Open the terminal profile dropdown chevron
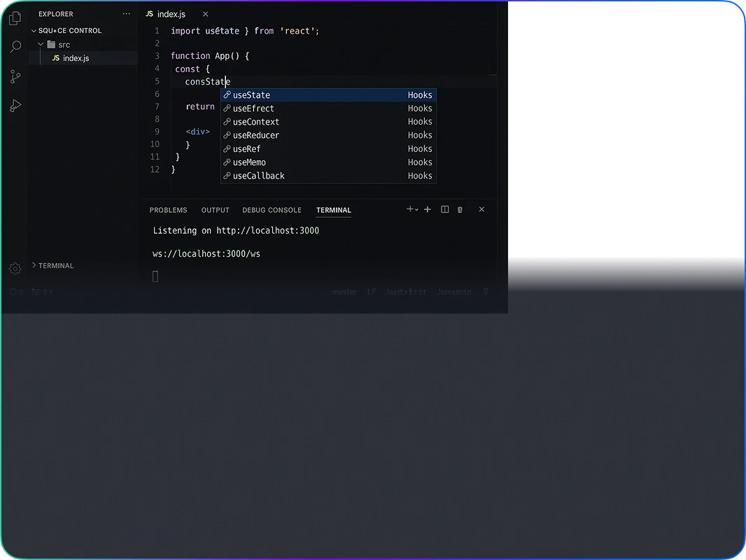The image size is (746, 560). pos(415,209)
